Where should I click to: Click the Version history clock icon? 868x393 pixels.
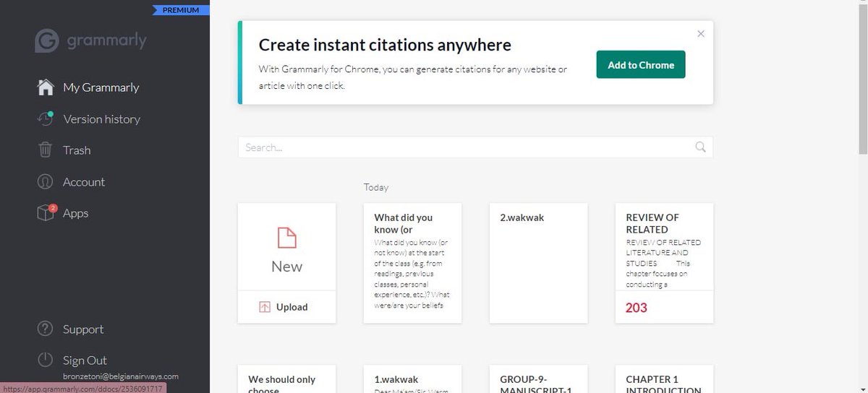(46, 119)
